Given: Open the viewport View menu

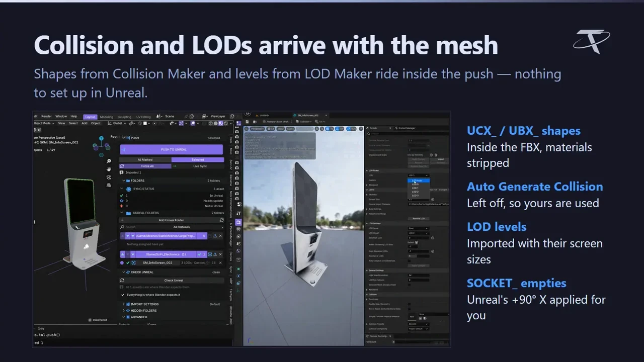Looking at the screenshot, I should tap(61, 123).
